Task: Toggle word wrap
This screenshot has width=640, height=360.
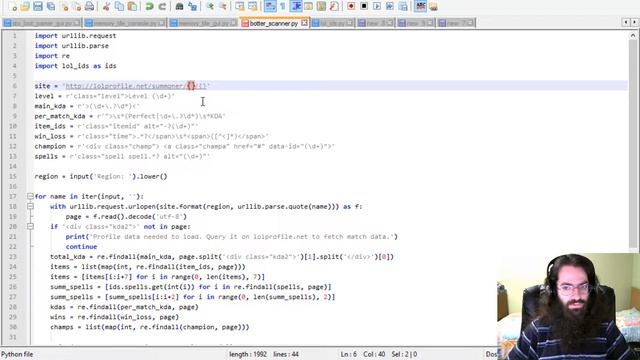Action: (x=270, y=6)
